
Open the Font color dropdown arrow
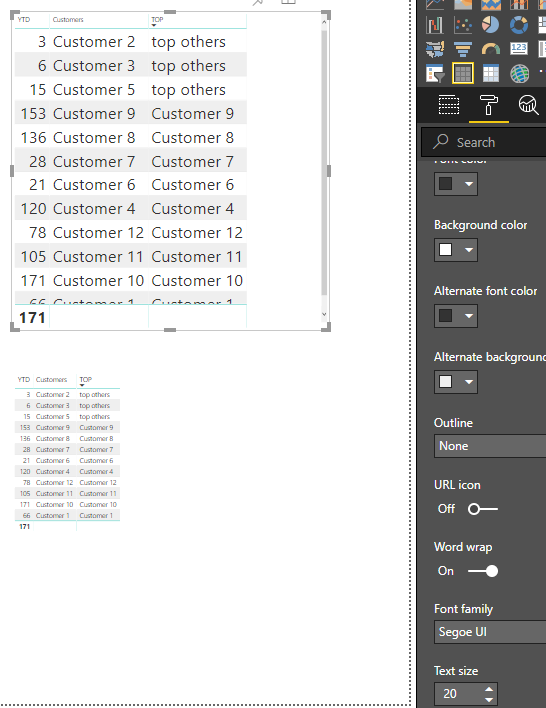[469, 184]
